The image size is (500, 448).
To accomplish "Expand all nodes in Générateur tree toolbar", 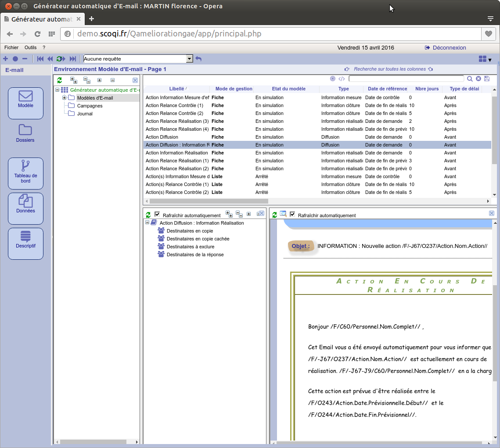I will pyautogui.click(x=74, y=80).
